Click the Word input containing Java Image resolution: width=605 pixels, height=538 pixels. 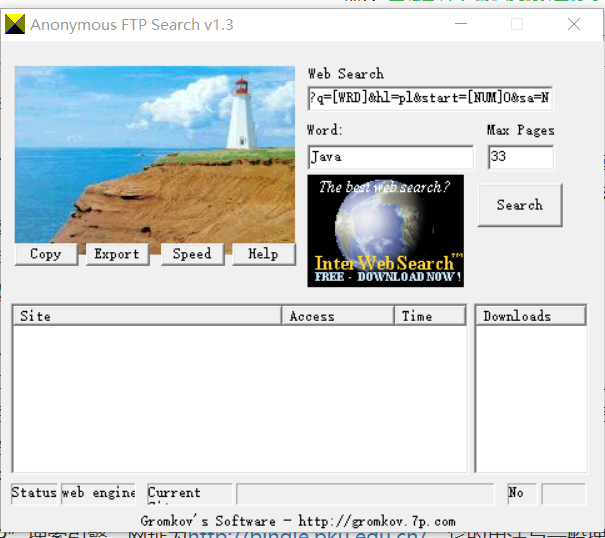click(x=390, y=157)
